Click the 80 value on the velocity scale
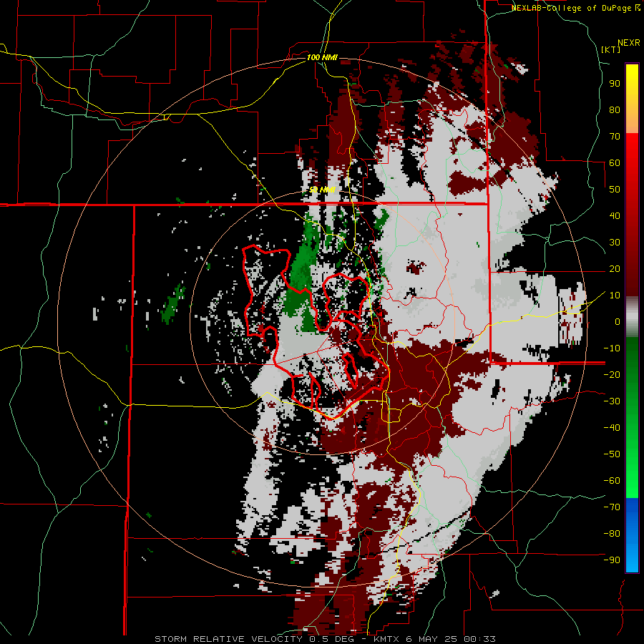 pos(615,110)
